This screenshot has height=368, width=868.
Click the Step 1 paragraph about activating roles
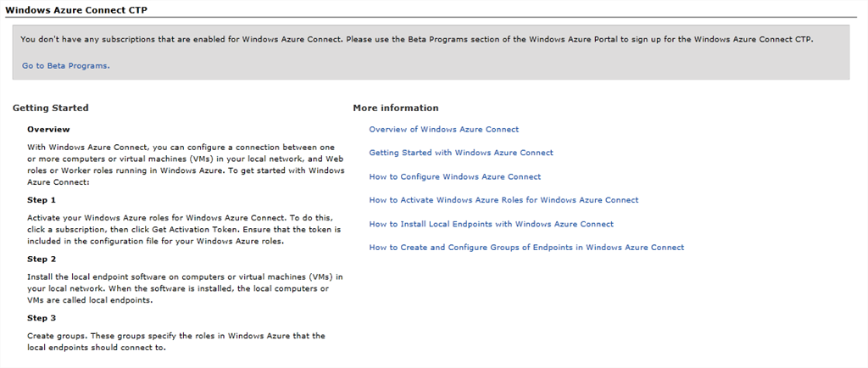[184, 229]
